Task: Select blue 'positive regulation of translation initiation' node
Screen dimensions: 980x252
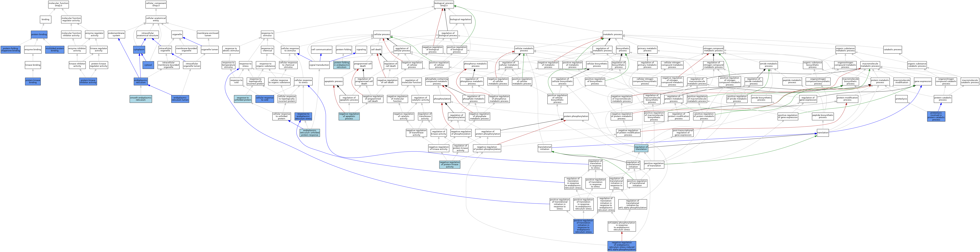Action: tap(583, 227)
